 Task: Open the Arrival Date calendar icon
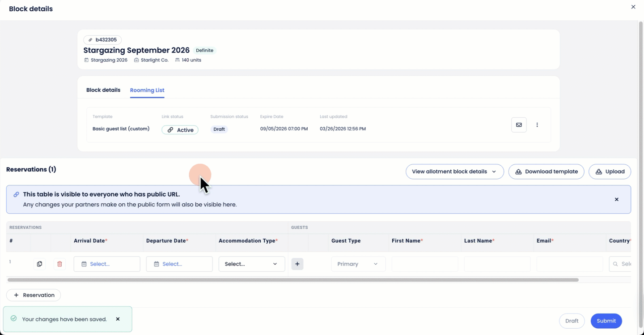coord(85,264)
